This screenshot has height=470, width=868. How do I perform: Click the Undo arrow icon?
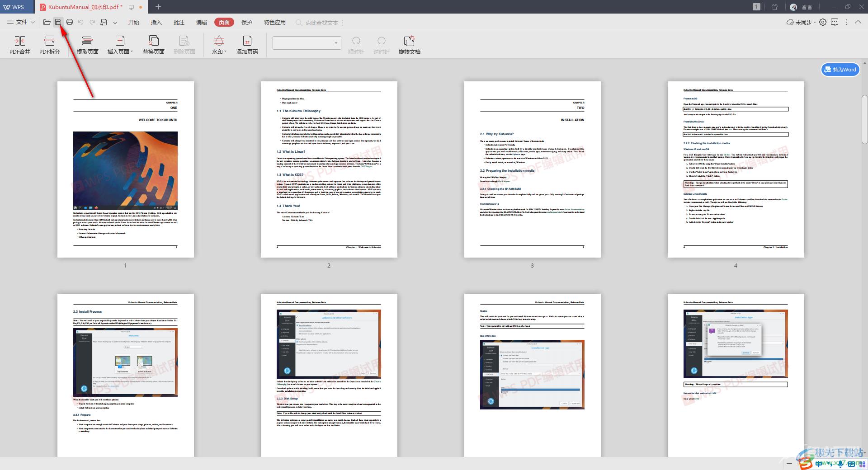coord(81,22)
